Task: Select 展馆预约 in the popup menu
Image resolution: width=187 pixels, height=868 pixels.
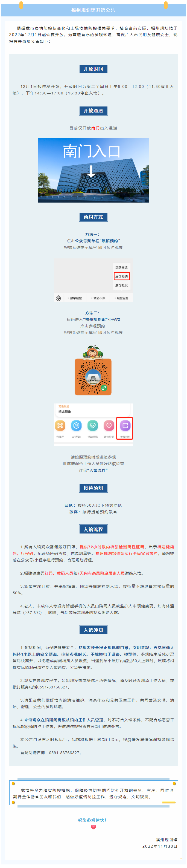Action: pos(121,276)
